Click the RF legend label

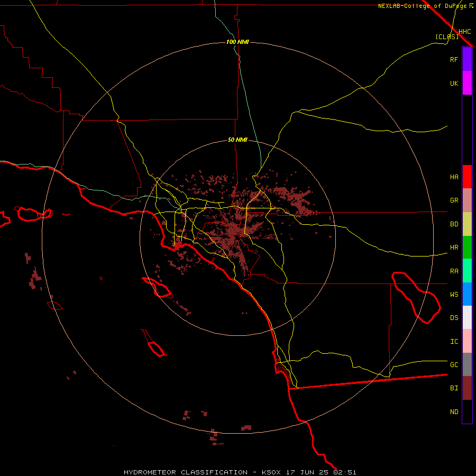(x=454, y=59)
